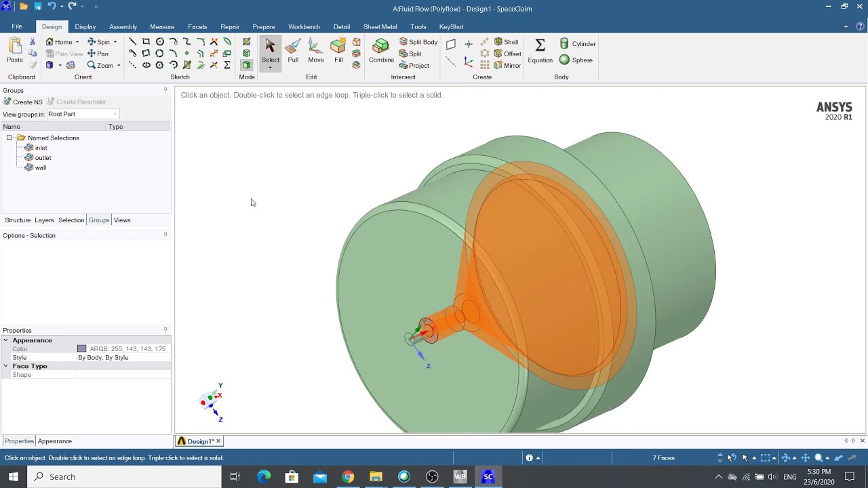This screenshot has width=868, height=488.
Task: Open the Structure panel tab
Action: (x=18, y=220)
